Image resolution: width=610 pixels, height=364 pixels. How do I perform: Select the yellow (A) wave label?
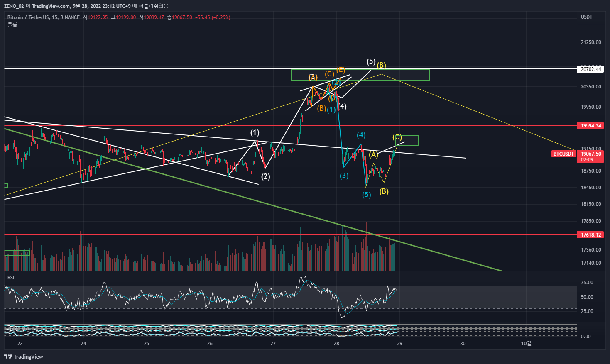coord(374,154)
